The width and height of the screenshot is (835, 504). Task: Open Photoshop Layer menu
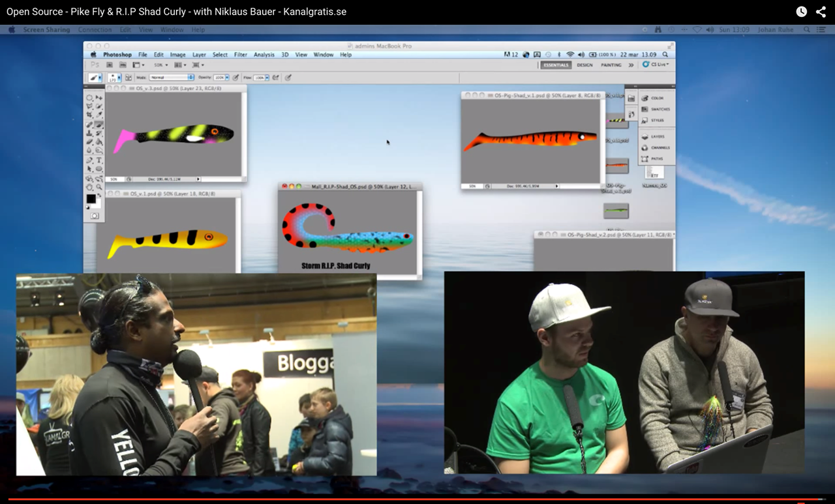click(199, 55)
